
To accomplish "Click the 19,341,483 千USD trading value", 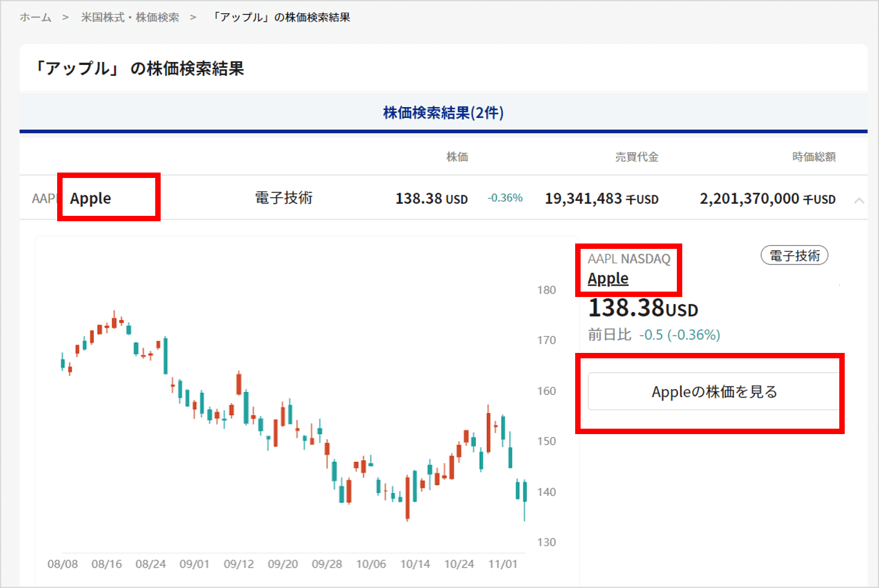I will (602, 198).
